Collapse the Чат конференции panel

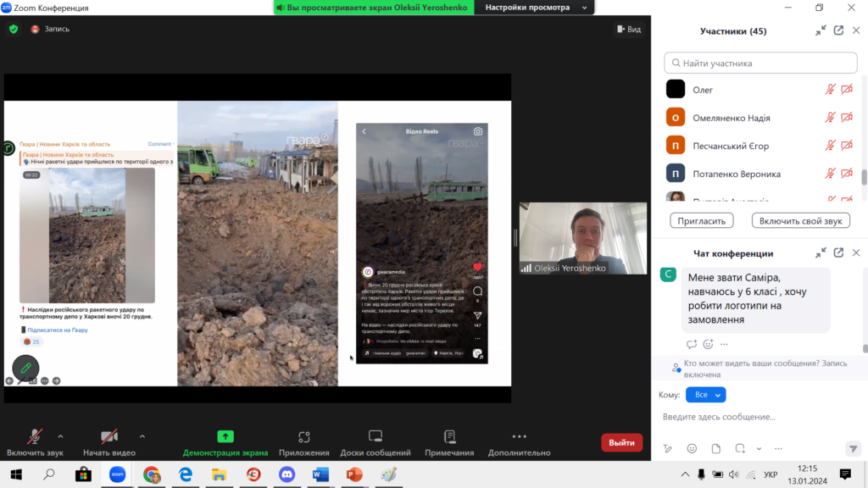click(x=821, y=252)
